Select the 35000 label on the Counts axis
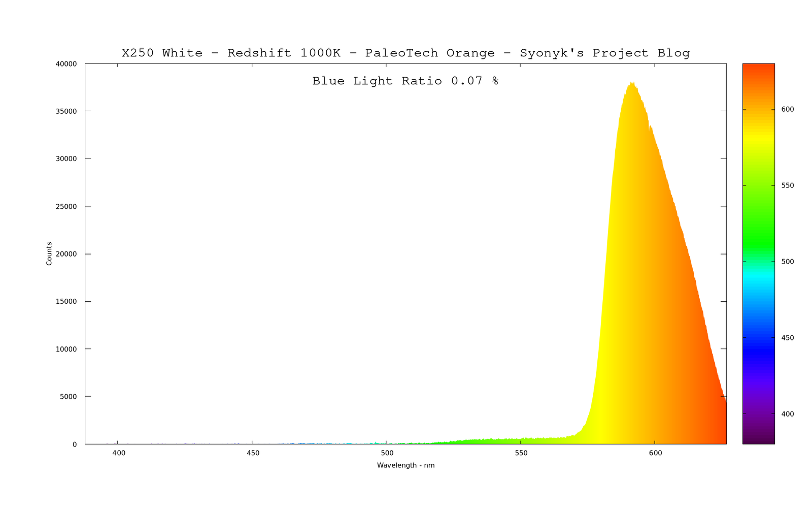Viewport: 812px width, 508px height. pos(66,111)
